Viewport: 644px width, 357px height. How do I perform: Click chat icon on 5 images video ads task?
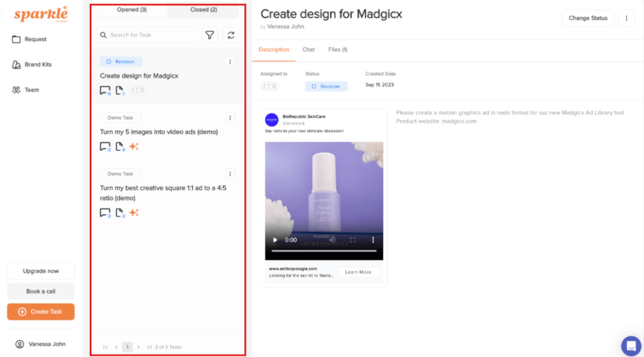pos(105,146)
